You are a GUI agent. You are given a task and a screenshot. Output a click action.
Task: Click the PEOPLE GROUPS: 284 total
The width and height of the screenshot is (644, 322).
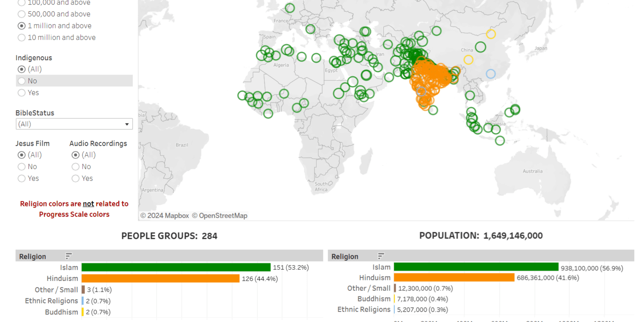point(169,236)
